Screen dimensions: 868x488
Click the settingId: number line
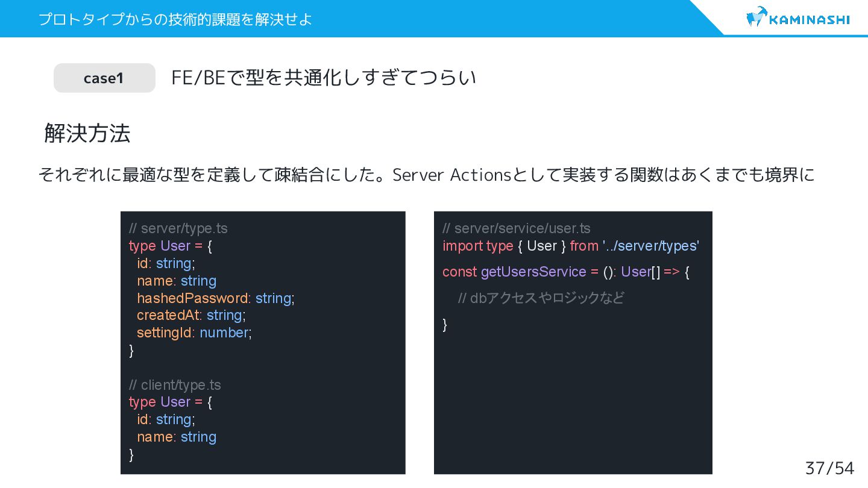194,333
